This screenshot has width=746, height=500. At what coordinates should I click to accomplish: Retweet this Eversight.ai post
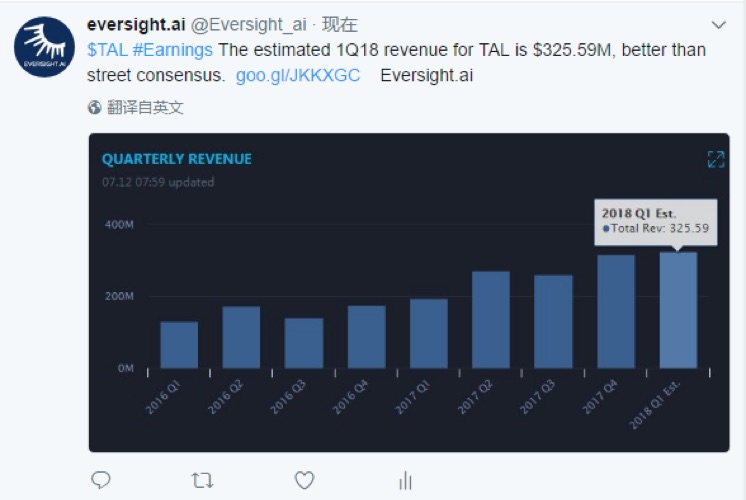tap(202, 481)
